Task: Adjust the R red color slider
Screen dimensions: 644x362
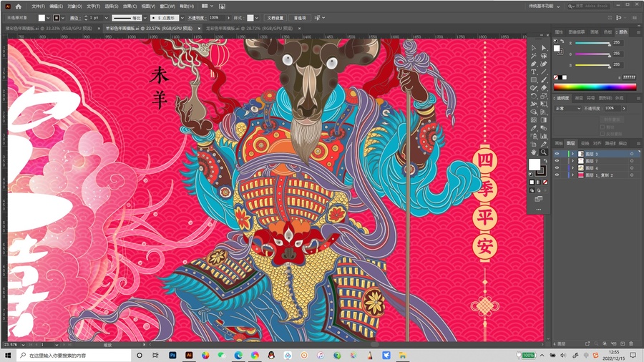Action: (x=592, y=43)
